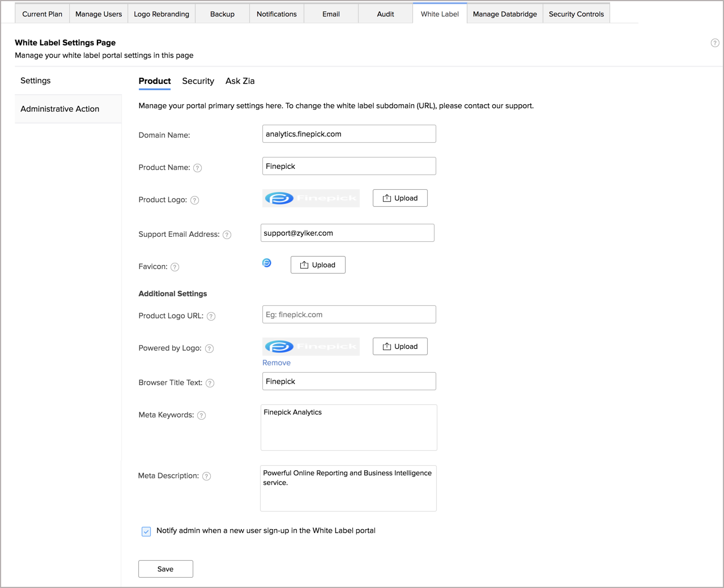The width and height of the screenshot is (724, 588).
Task: Uncheck notify admin on new user sign-up
Action: [146, 531]
